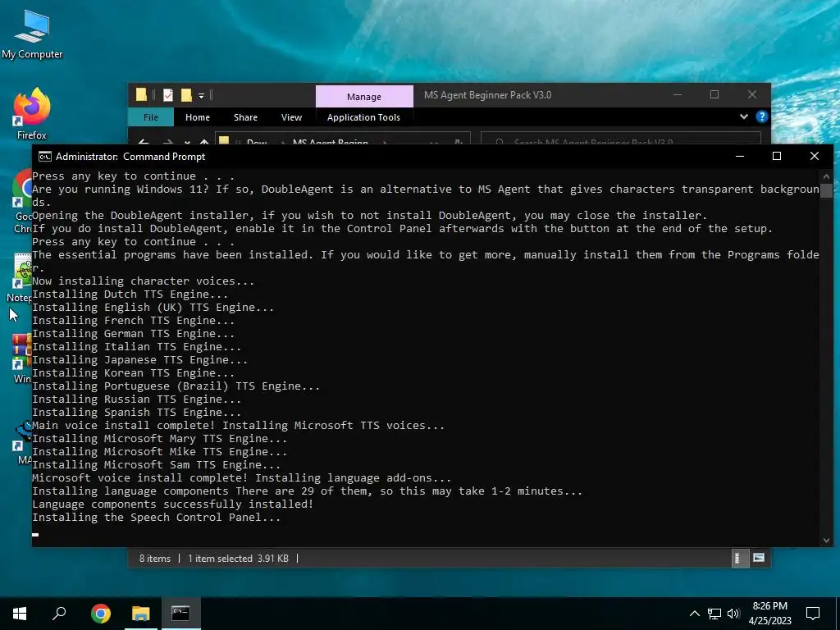840x630 pixels.
Task: Open the My Computer desktop icon
Action: point(32,34)
